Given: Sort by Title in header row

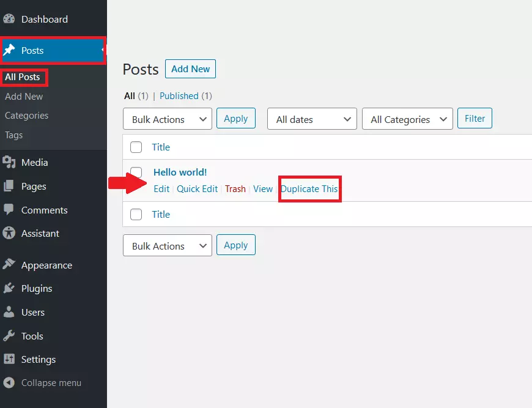Looking at the screenshot, I should pyautogui.click(x=161, y=147).
